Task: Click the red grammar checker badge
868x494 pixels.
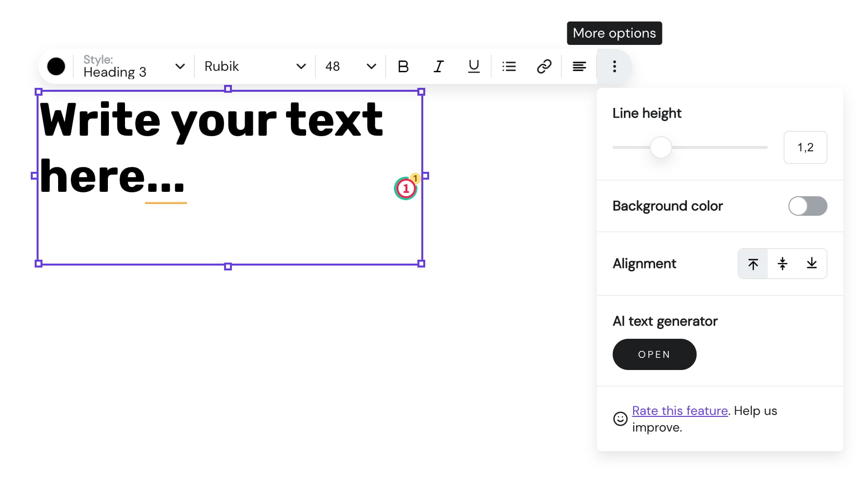Action: click(x=406, y=188)
